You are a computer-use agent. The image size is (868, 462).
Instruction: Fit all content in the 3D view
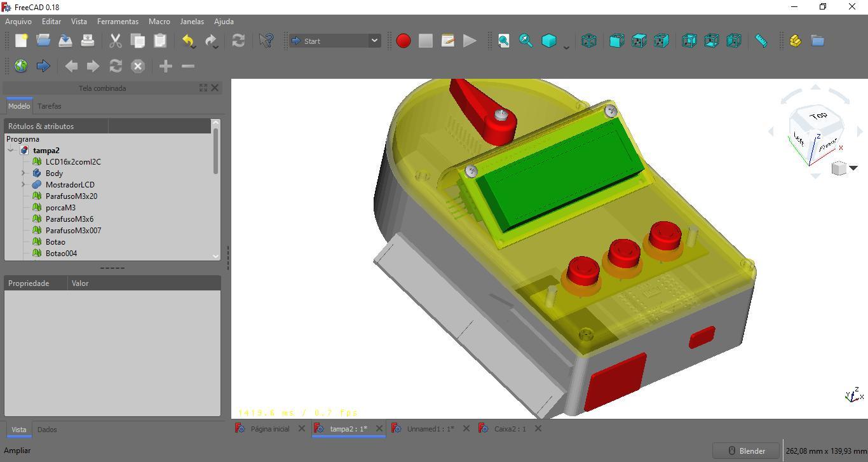[x=504, y=41]
